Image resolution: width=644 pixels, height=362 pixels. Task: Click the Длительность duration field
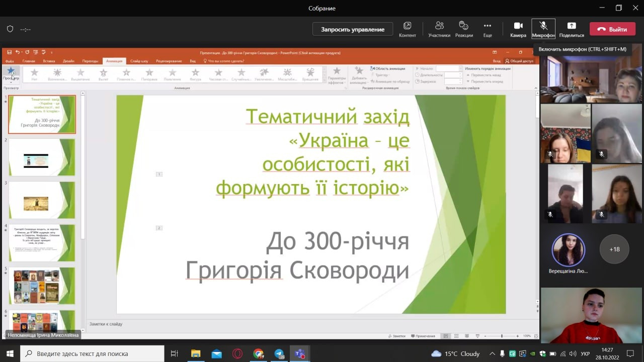[453, 75]
